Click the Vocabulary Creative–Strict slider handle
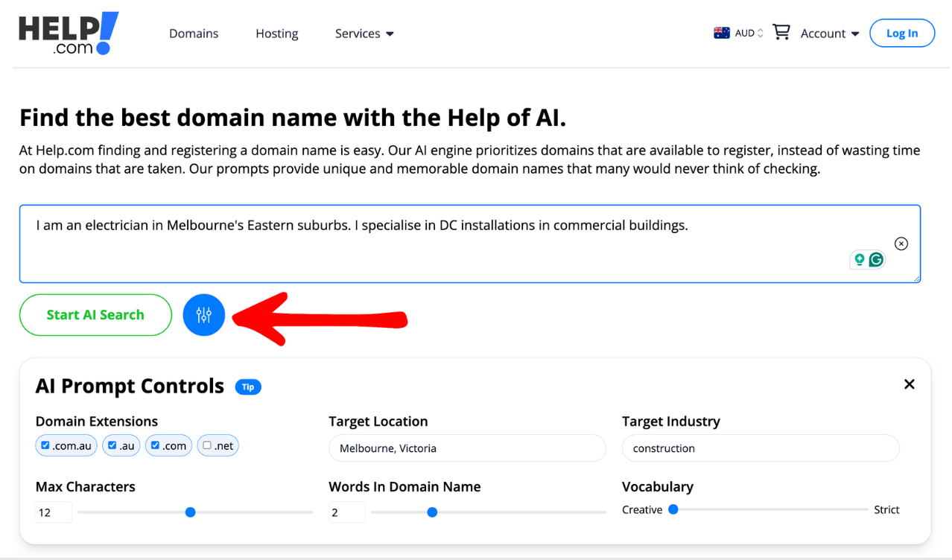The width and height of the screenshot is (952, 560). tap(673, 509)
